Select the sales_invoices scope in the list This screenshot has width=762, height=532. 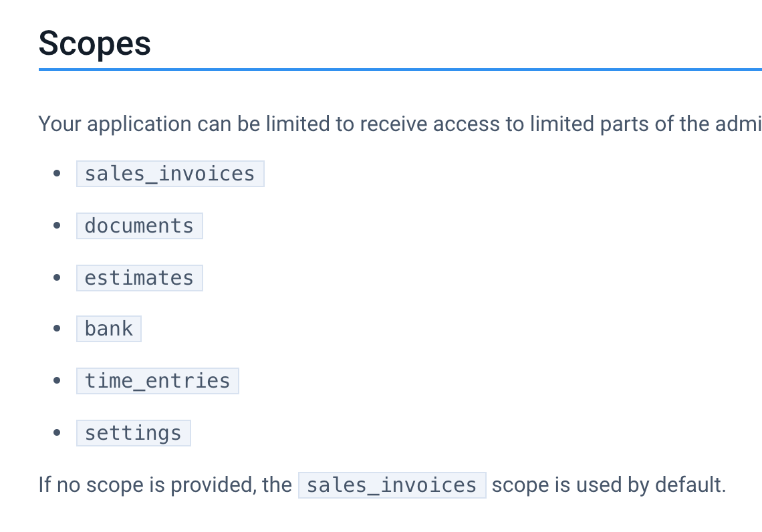[x=170, y=174]
